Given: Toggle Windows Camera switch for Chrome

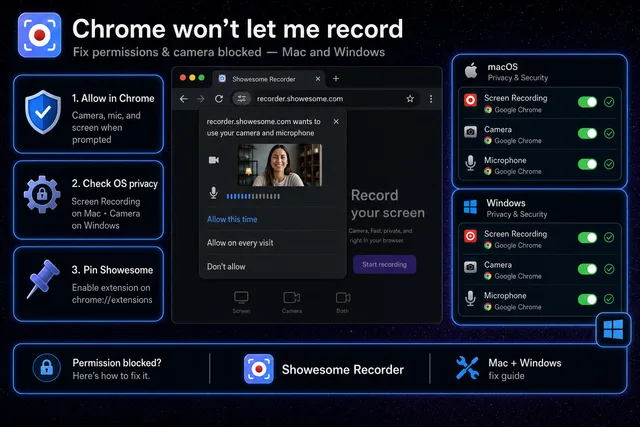Looking at the screenshot, I should [x=587, y=269].
